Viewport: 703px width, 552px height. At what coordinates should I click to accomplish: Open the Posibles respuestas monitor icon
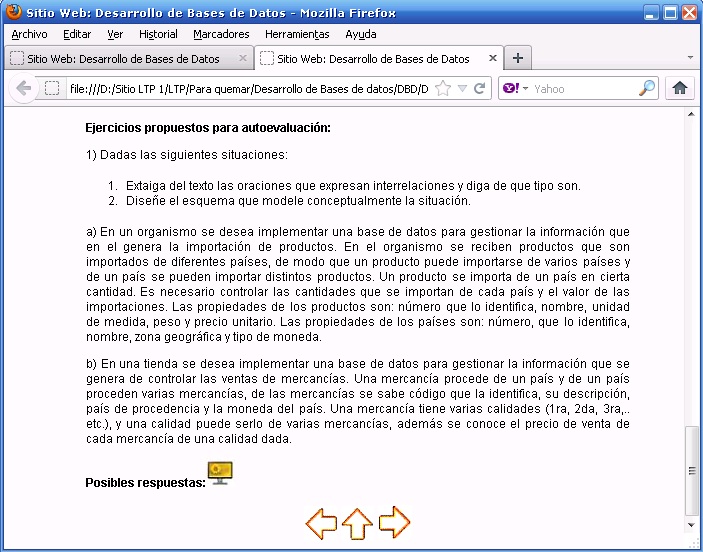pos(220,474)
